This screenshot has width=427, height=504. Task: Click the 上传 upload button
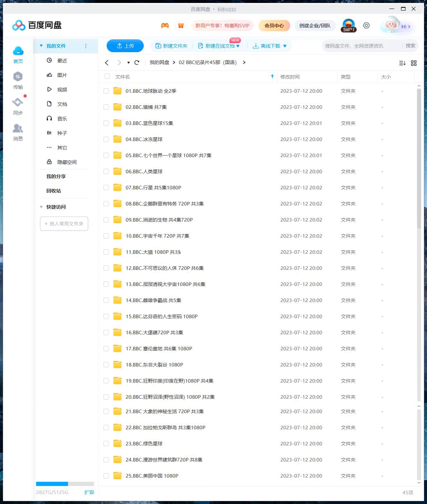(x=125, y=46)
